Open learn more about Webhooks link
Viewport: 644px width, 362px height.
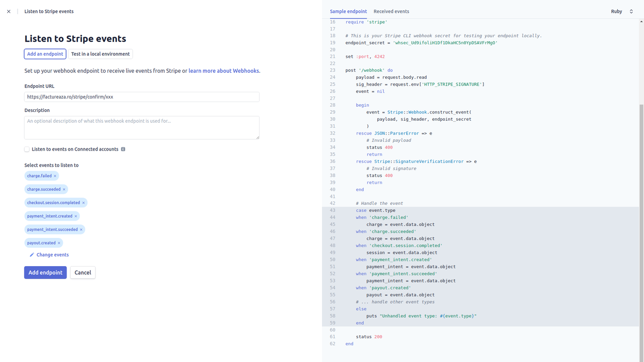pos(223,71)
